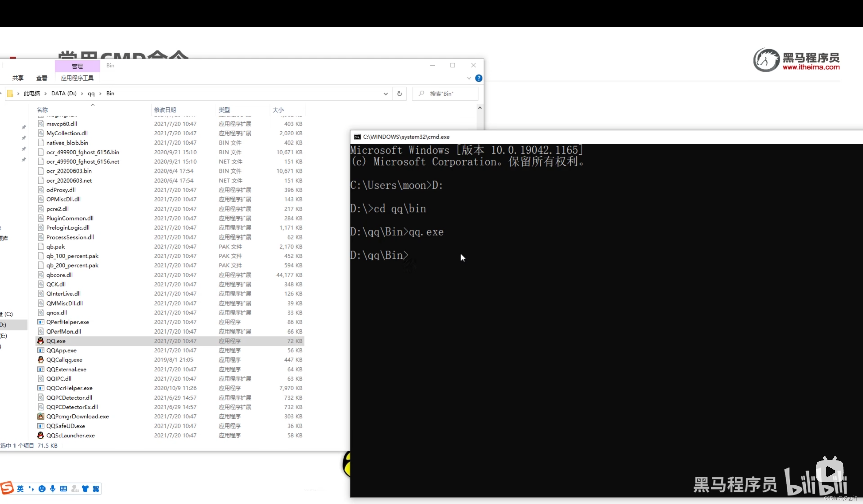Expand the ribbon chevron near help

coord(469,78)
